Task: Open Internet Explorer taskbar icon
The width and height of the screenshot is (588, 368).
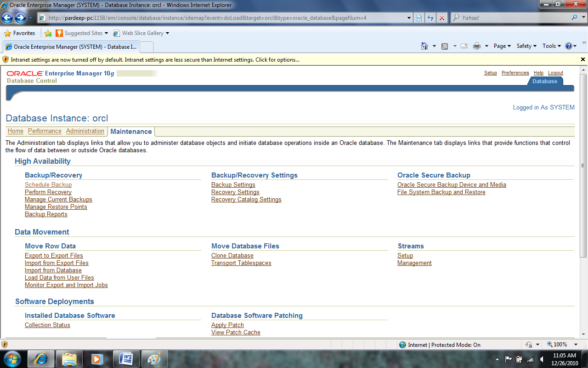Action: point(41,359)
